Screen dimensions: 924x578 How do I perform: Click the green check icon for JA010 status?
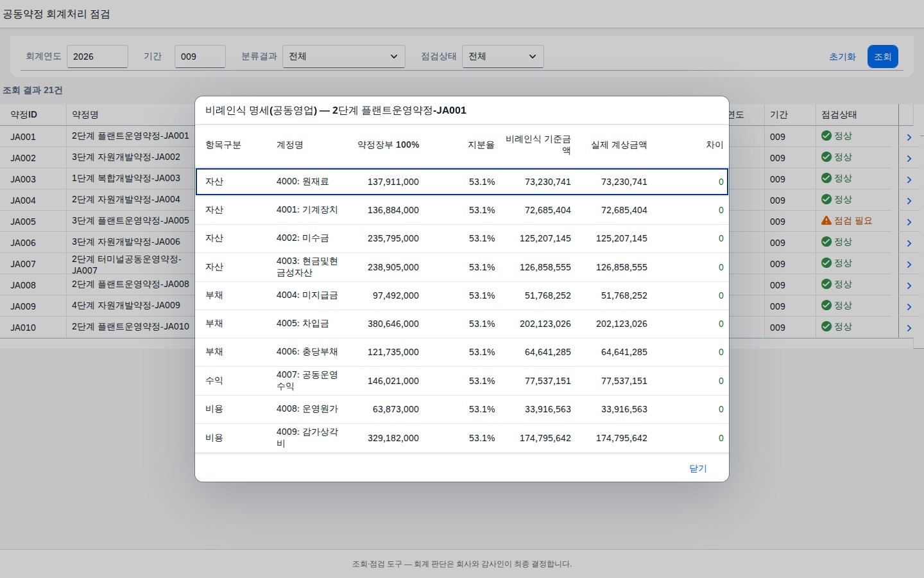(826, 326)
